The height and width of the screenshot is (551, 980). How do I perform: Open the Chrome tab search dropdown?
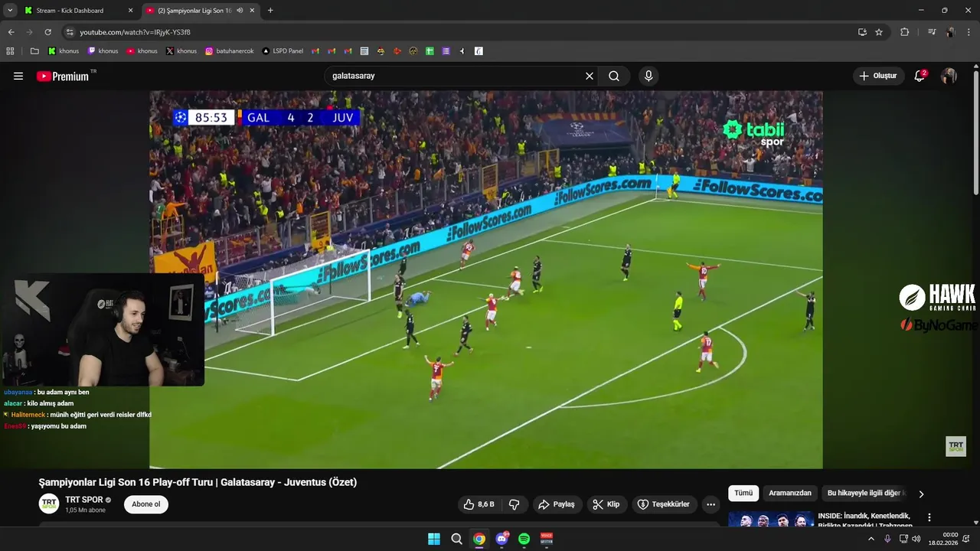tap(10, 11)
